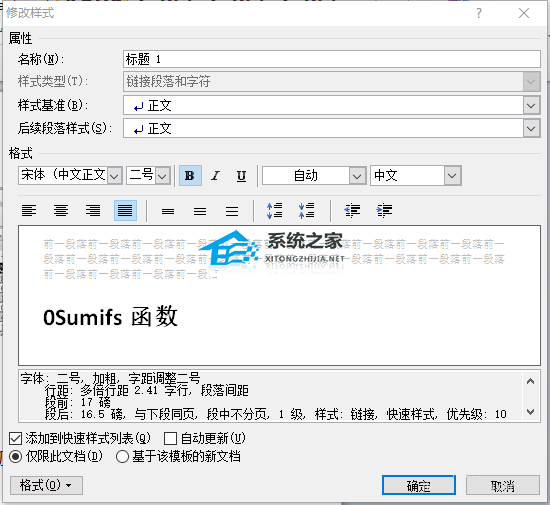Viewport: 550px width, 505px height.
Task: Center align paragraph text
Action: [x=61, y=211]
